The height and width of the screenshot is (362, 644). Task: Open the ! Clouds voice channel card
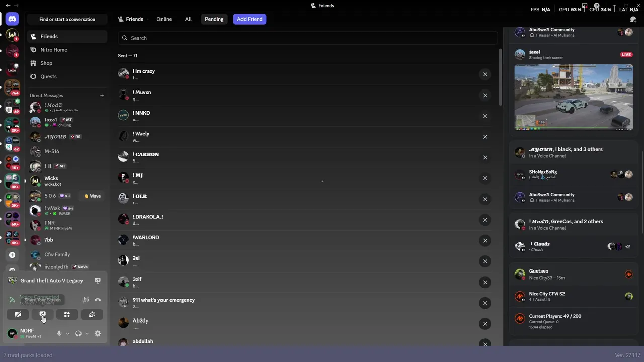[574, 246]
